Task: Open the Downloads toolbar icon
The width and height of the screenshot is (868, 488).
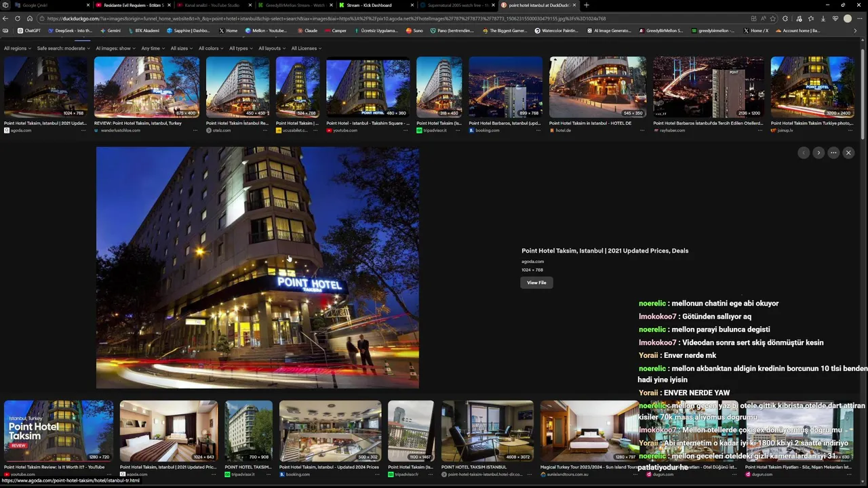Action: pos(823,18)
